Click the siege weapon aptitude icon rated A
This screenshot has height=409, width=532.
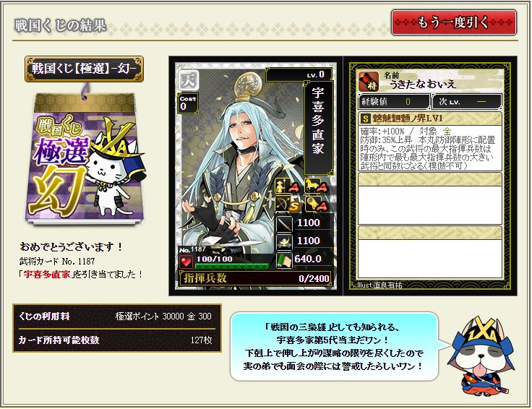tap(316, 203)
